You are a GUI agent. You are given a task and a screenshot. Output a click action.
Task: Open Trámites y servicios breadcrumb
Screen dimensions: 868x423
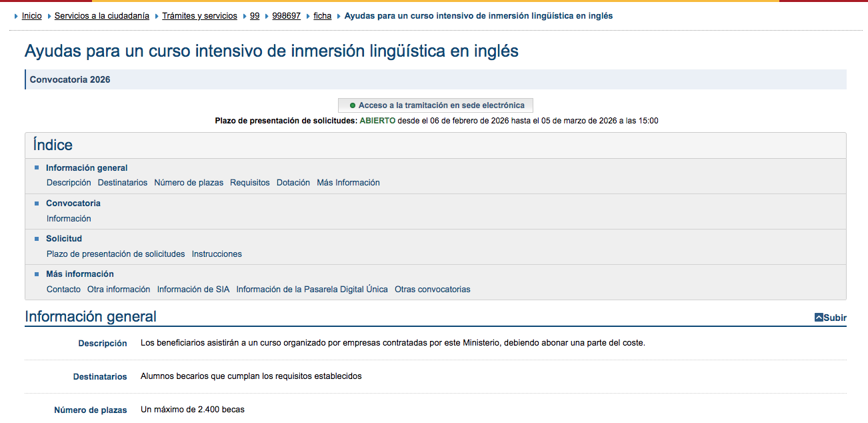[199, 15]
